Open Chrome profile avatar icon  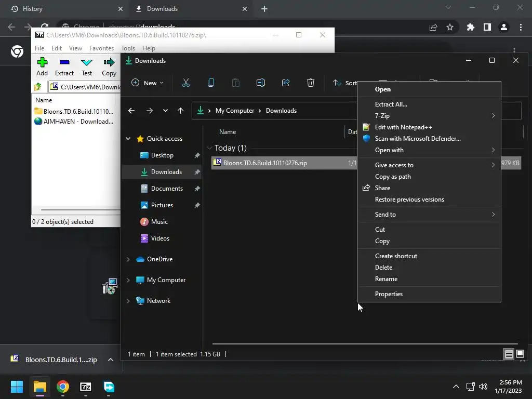coord(504,27)
